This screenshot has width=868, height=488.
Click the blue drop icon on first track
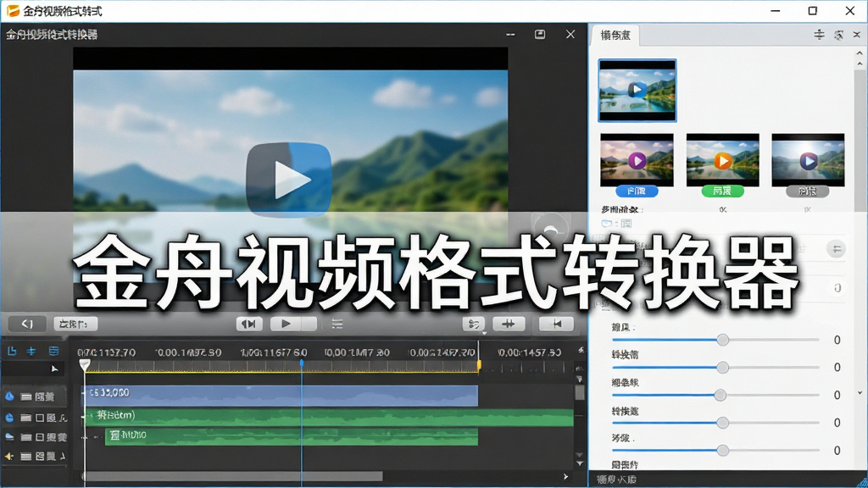coord(9,396)
